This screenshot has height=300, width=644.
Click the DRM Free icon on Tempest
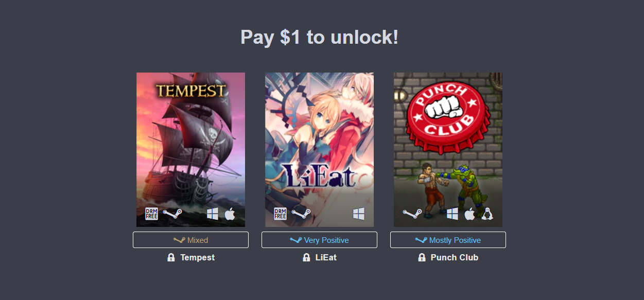151,214
